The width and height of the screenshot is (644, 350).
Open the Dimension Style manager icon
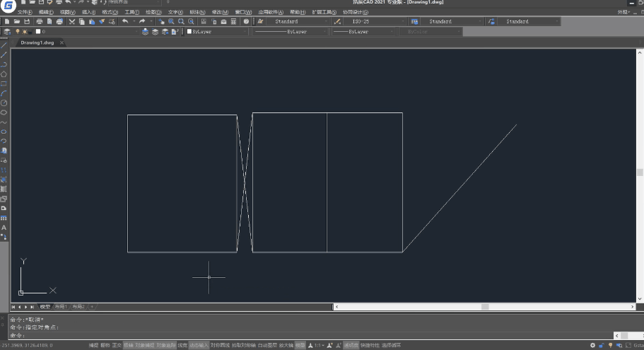(x=337, y=21)
